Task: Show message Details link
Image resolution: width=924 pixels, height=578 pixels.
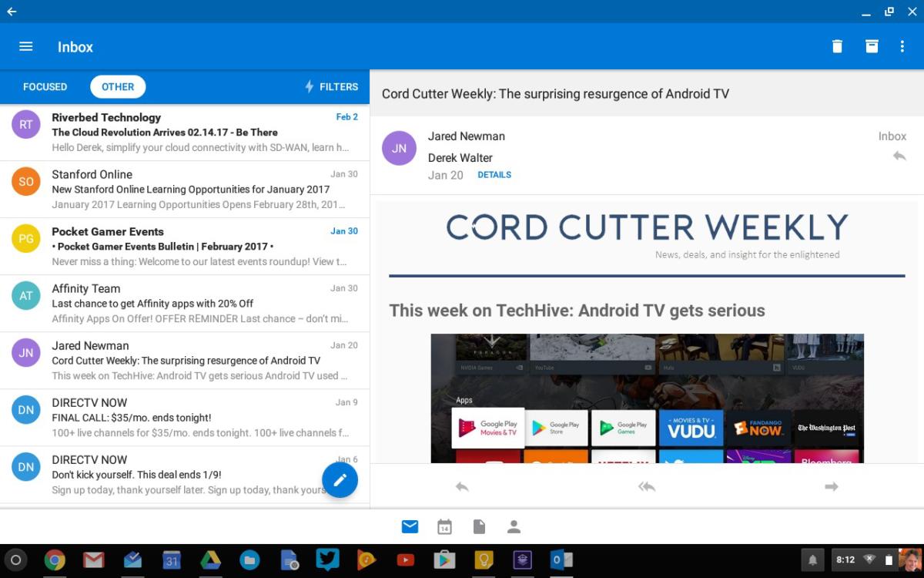Action: [x=494, y=175]
